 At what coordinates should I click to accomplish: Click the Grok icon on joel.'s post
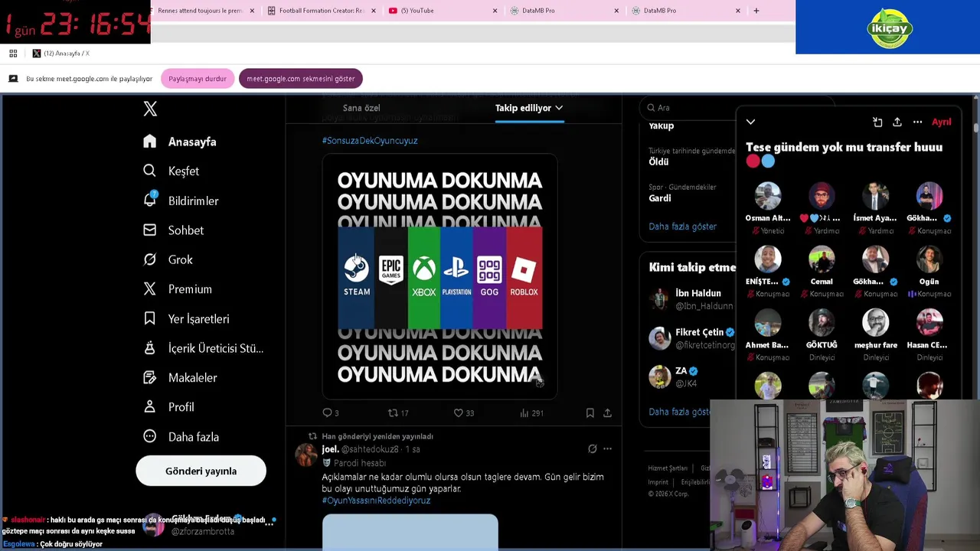592,449
